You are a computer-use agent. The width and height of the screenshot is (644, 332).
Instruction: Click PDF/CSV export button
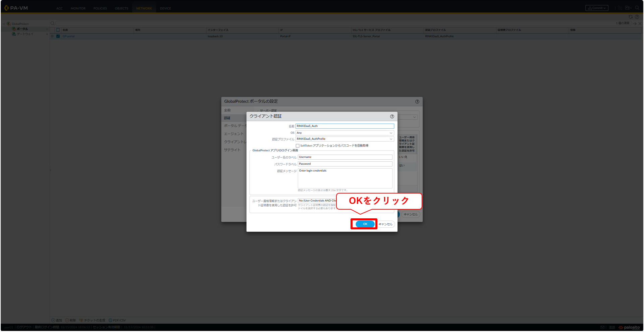[x=117, y=321]
